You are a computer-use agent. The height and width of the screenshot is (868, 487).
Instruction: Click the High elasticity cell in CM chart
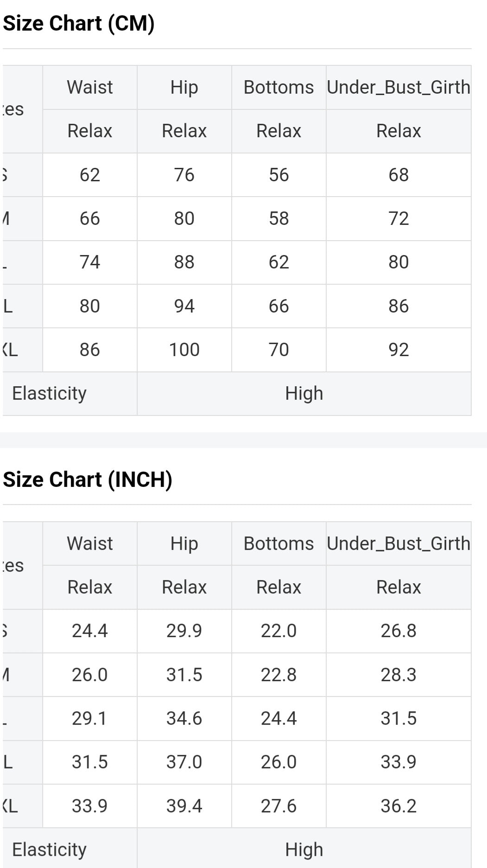[304, 393]
